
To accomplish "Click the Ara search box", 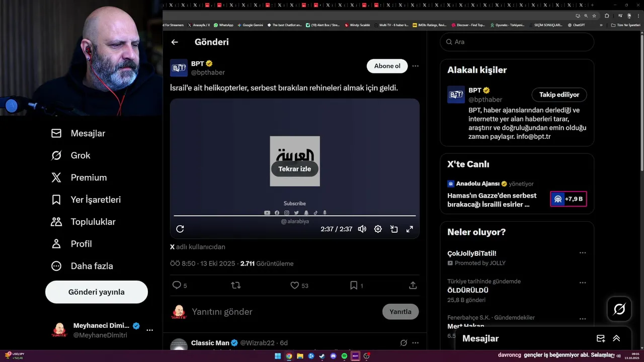I will (517, 42).
